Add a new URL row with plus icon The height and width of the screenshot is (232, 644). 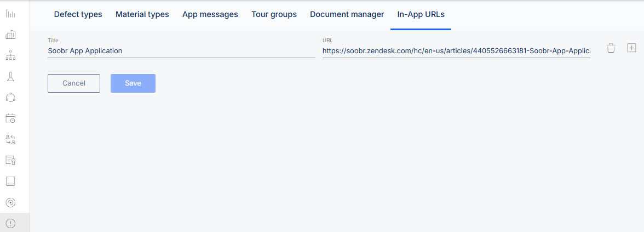(631, 48)
